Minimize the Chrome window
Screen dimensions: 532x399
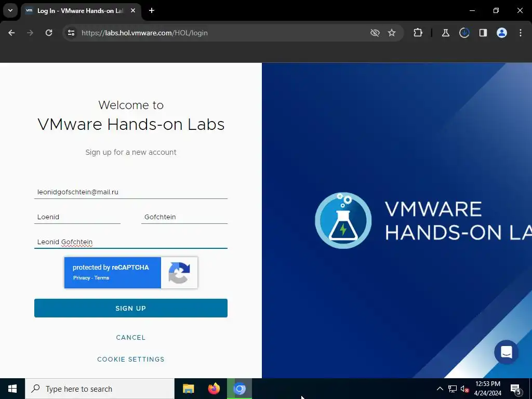point(472,10)
